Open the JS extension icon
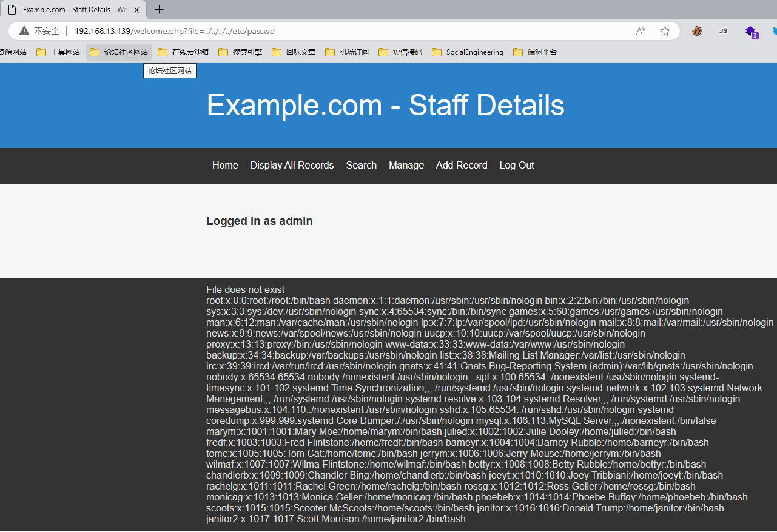 (723, 31)
